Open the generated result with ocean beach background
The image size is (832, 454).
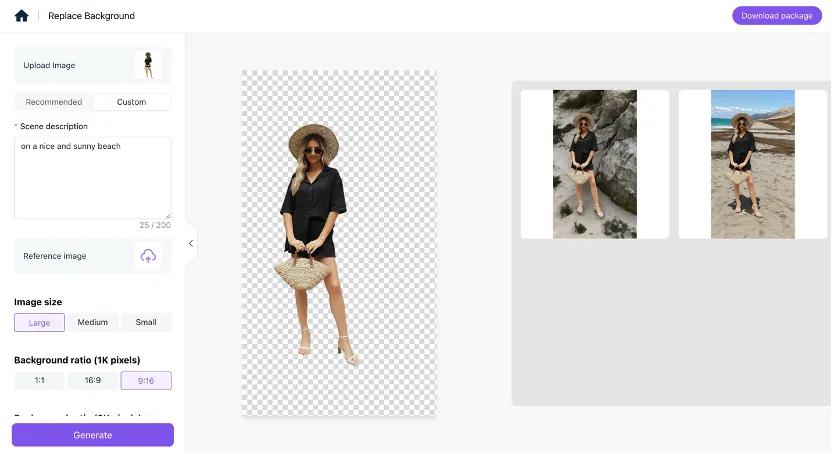coord(752,164)
